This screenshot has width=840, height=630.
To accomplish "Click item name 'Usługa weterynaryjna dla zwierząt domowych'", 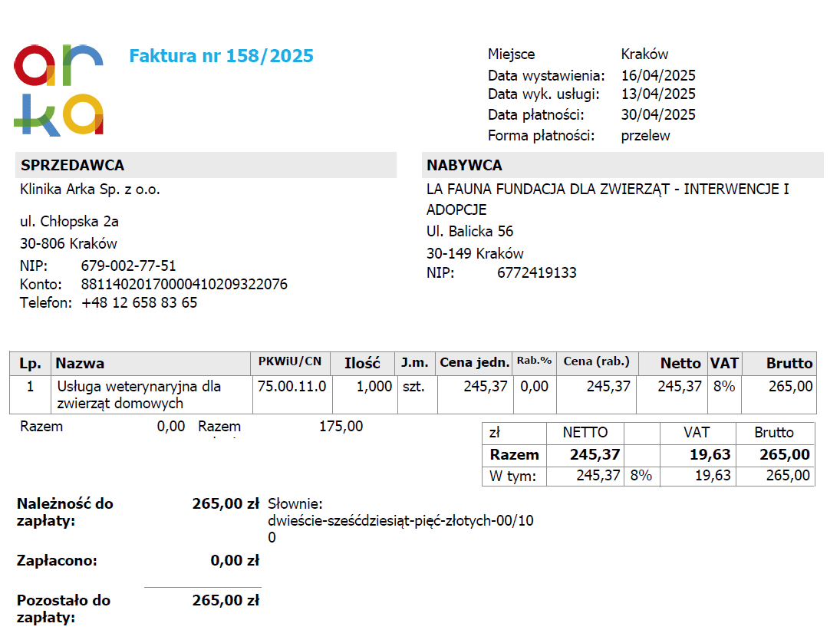I will (139, 395).
